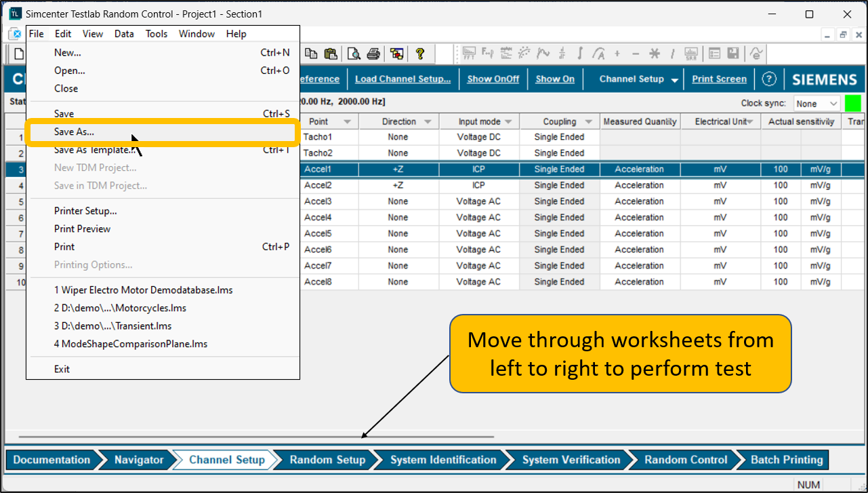Click the floppy disk toolbar icon

[733, 54]
